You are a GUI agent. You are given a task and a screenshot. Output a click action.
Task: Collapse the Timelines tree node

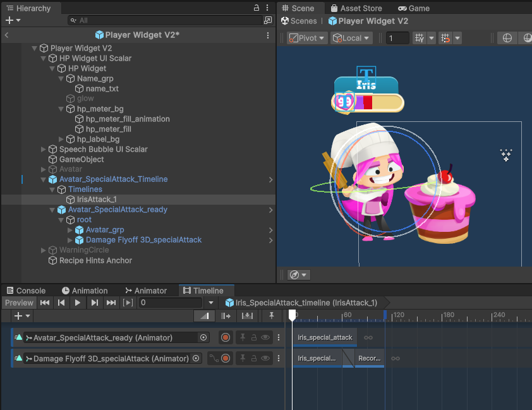click(x=52, y=190)
